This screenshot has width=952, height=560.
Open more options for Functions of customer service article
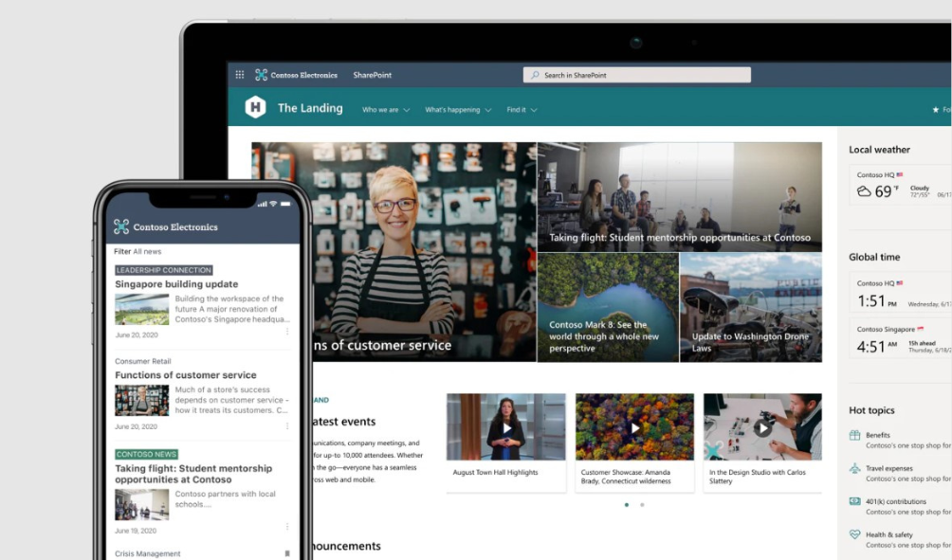(x=287, y=425)
